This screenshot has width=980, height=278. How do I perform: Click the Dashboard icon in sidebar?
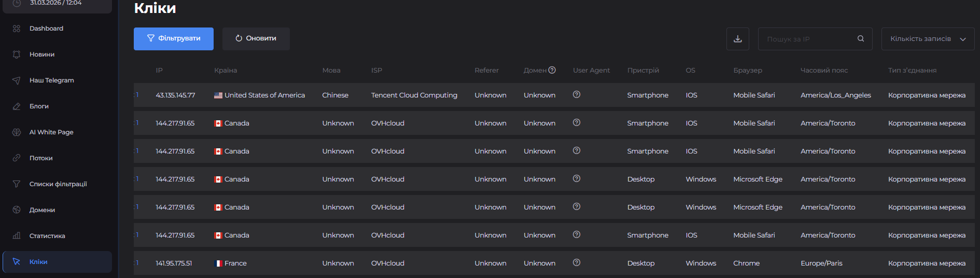click(x=17, y=29)
